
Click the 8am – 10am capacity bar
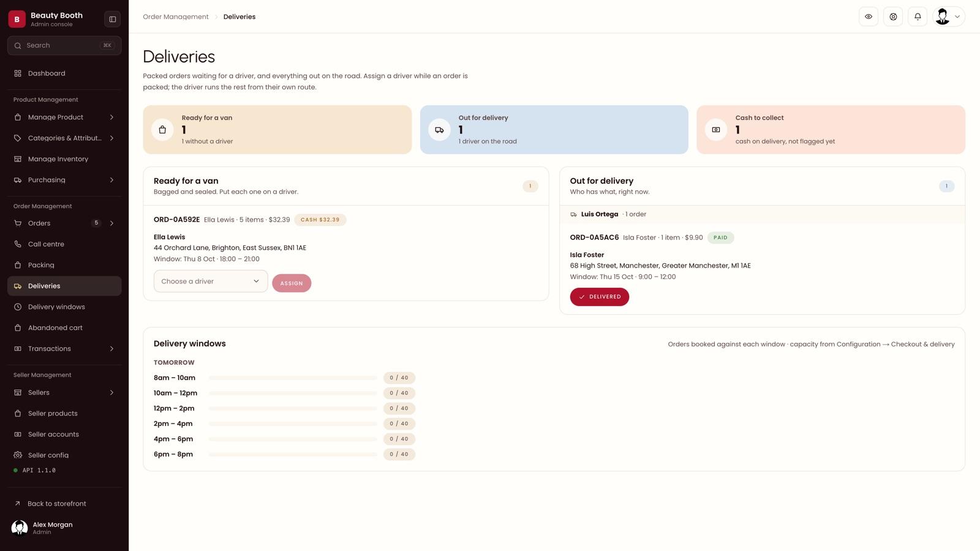pyautogui.click(x=293, y=378)
